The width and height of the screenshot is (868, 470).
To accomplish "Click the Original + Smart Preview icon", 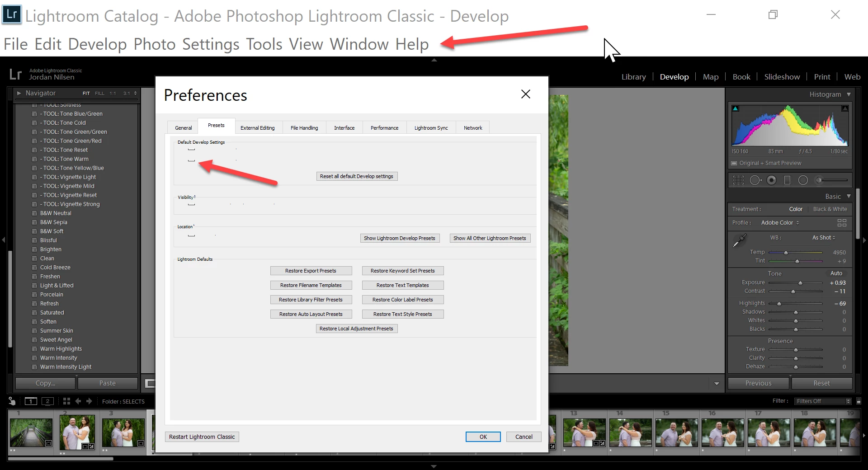I will pyautogui.click(x=734, y=163).
